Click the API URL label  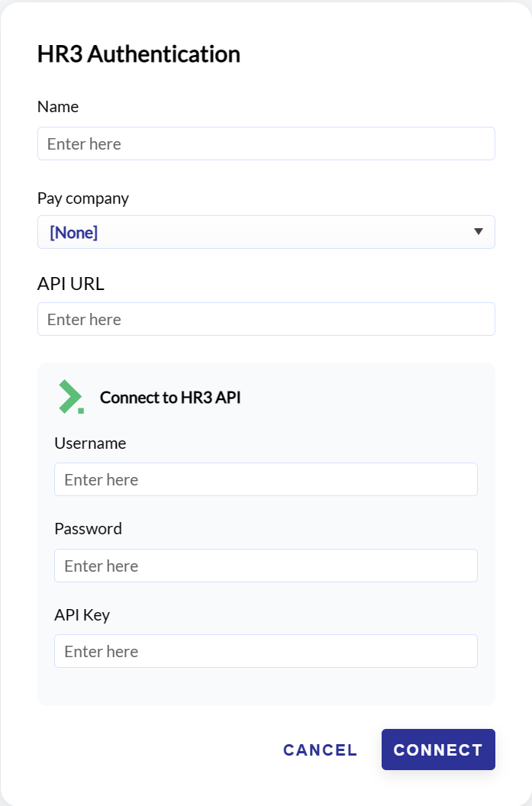tap(71, 284)
